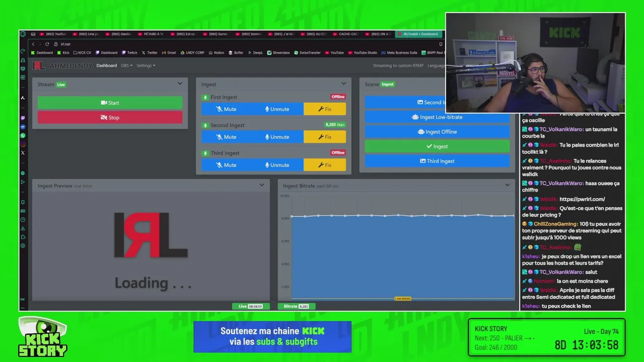This screenshot has height=362, width=644.
Task: Mute the Second Ingest
Action: [x=227, y=137]
